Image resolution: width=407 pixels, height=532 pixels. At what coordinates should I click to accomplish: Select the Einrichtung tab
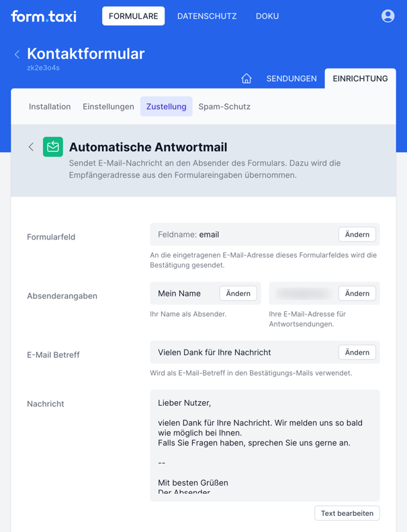pos(360,78)
